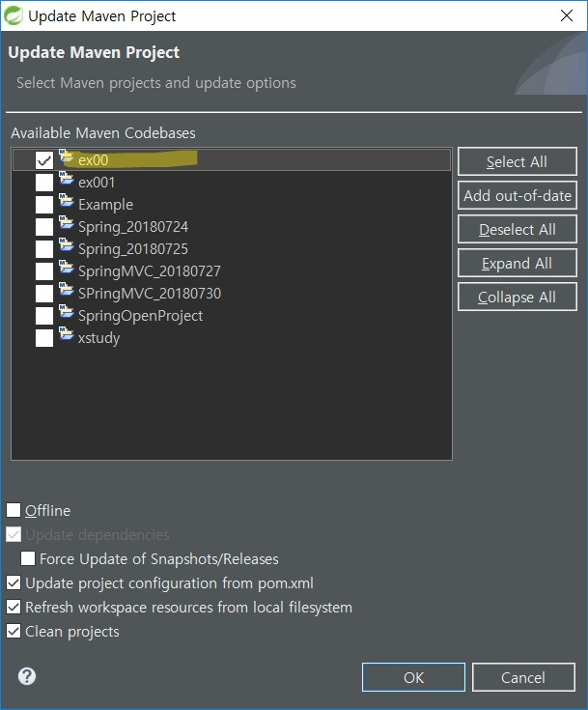Screen dimensions: 588x710
Task: Close the dialog with the X button
Action: click(566, 15)
